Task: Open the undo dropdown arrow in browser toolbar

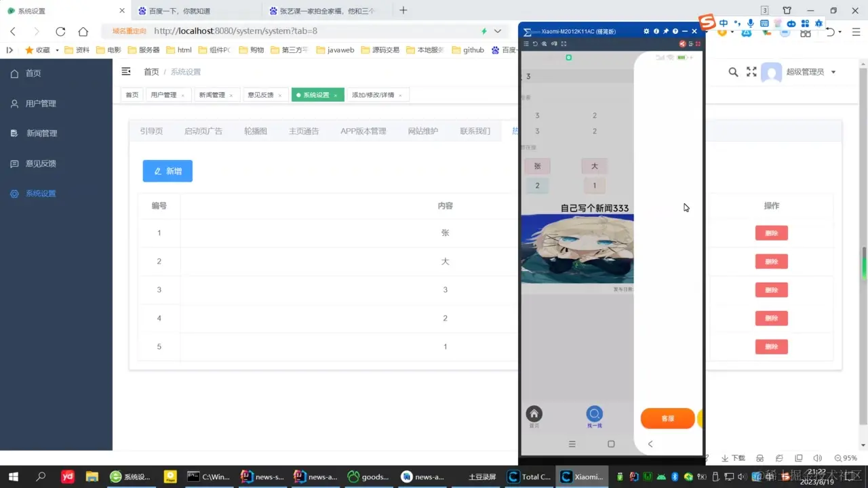Action: tap(840, 32)
